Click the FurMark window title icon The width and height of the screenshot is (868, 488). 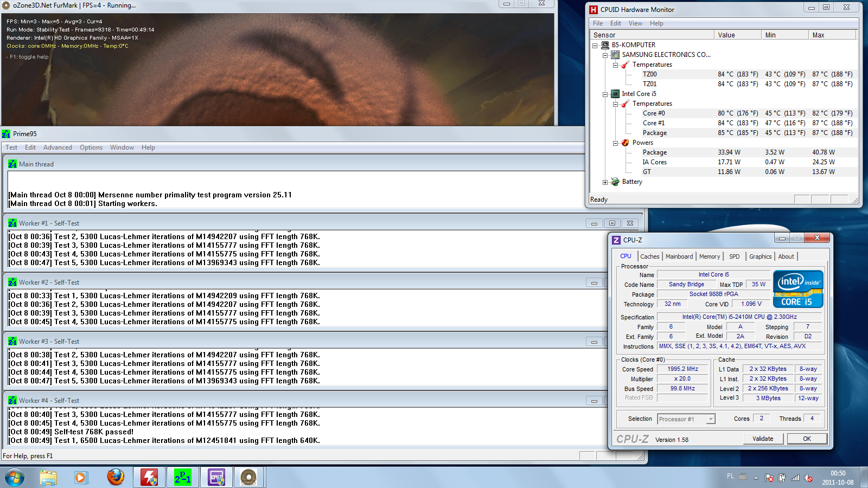pos(7,5)
